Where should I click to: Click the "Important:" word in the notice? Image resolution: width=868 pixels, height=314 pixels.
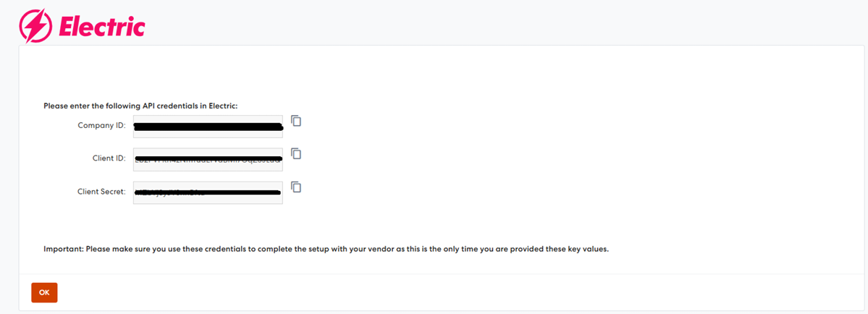(63, 250)
